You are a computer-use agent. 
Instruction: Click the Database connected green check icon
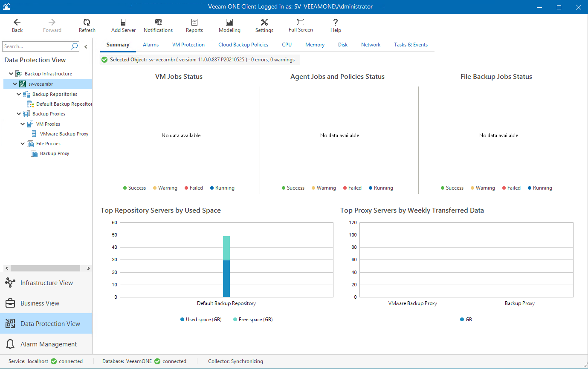coord(157,361)
